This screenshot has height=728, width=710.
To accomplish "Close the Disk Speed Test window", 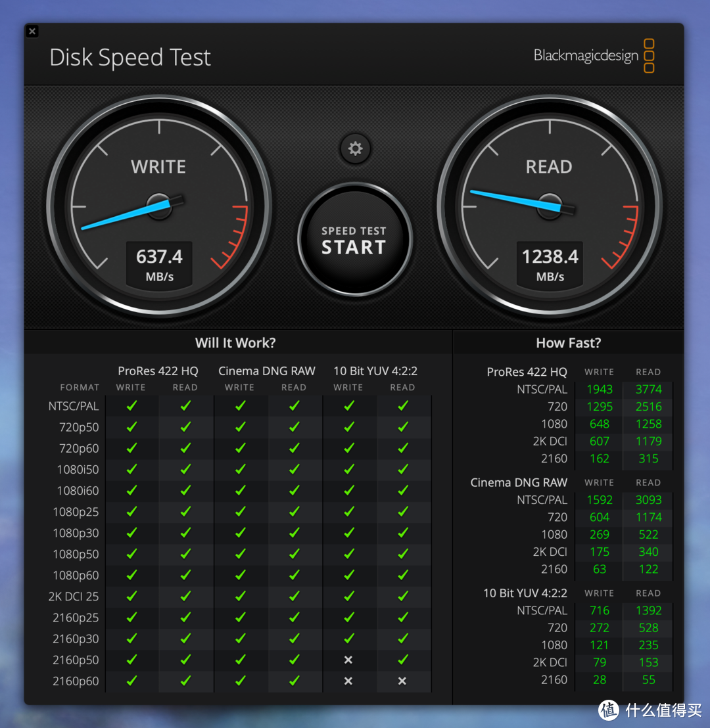I will tap(32, 31).
